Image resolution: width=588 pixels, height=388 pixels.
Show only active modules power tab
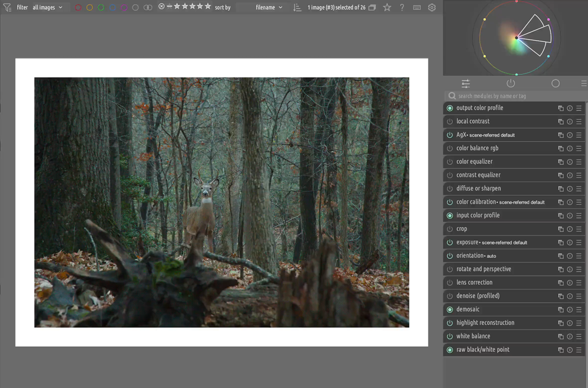(x=510, y=83)
